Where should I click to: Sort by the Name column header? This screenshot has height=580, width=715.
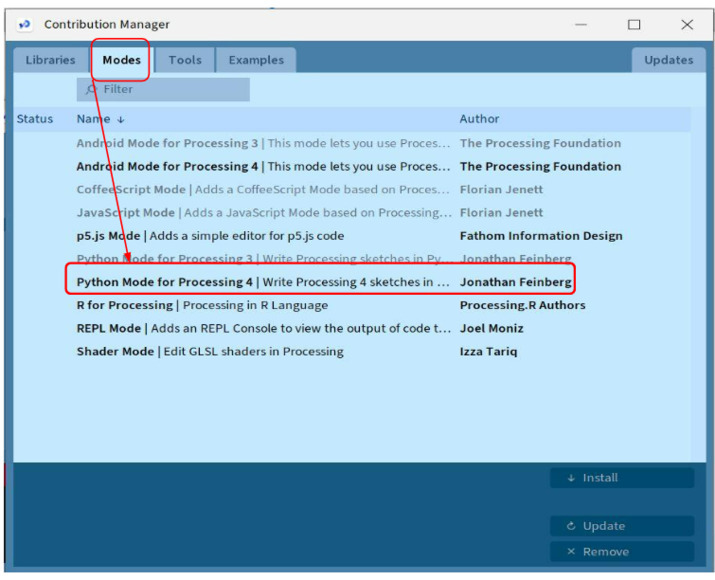tap(93, 119)
